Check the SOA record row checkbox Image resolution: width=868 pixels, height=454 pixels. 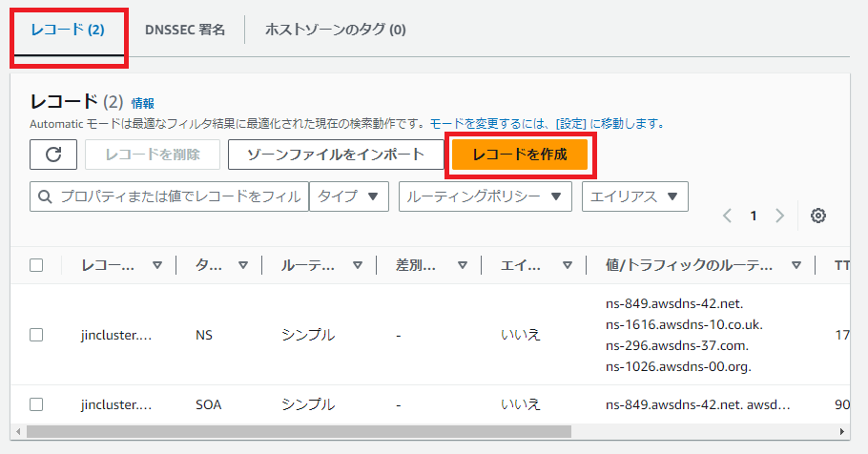(36, 404)
